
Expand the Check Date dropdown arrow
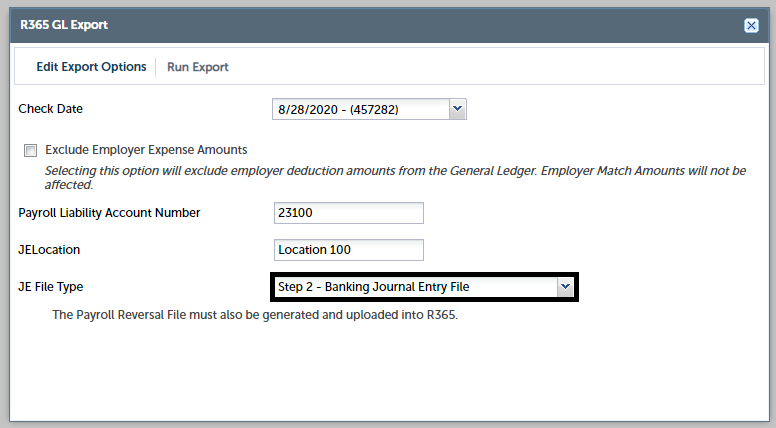point(457,109)
